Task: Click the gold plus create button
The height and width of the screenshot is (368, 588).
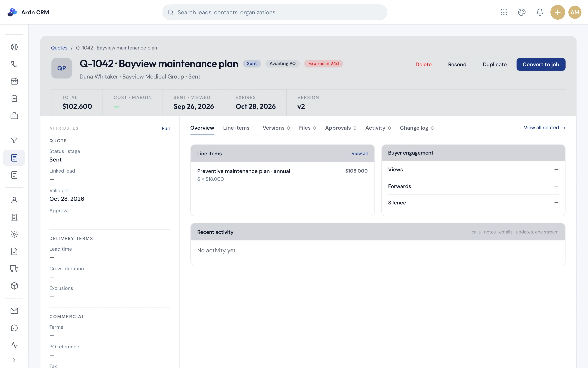Action: click(558, 12)
